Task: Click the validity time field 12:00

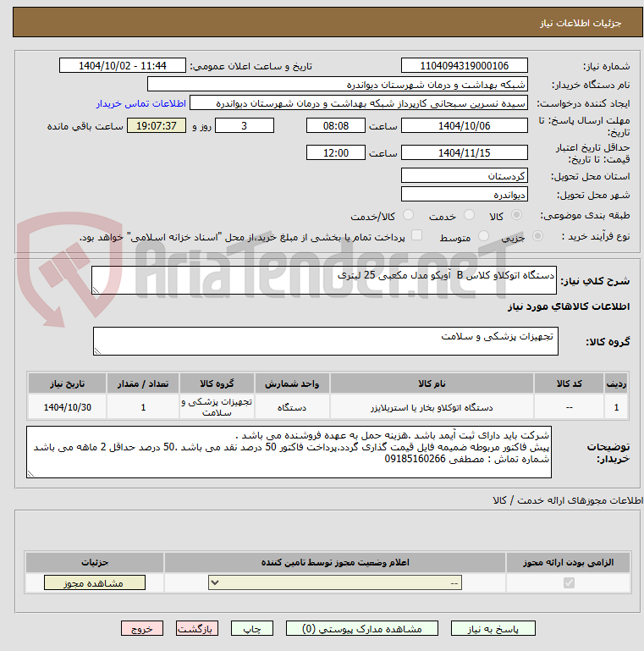Action: pos(336,152)
